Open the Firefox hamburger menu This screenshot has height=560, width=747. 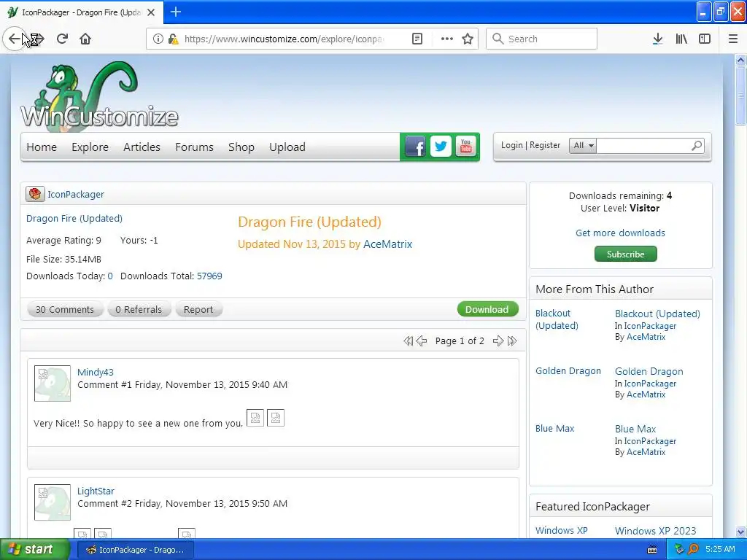(x=733, y=39)
